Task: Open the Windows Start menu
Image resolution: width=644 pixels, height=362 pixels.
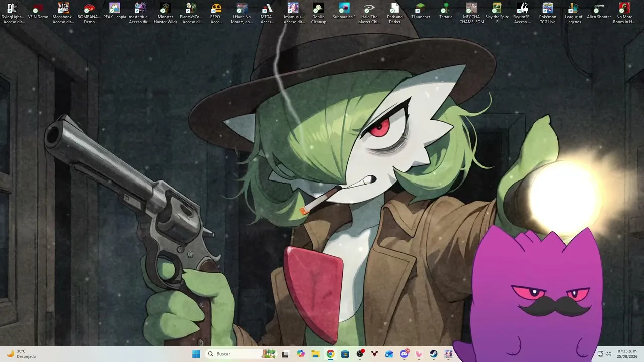Action: (196, 354)
